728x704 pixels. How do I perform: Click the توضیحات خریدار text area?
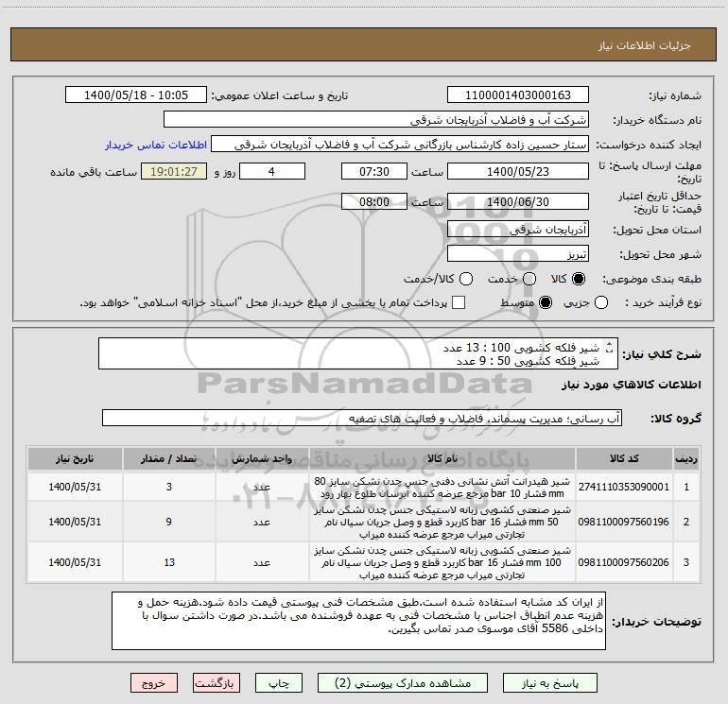click(x=358, y=621)
